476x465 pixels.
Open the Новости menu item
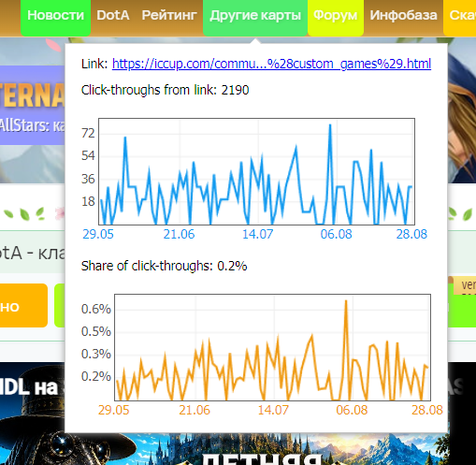pos(55,17)
